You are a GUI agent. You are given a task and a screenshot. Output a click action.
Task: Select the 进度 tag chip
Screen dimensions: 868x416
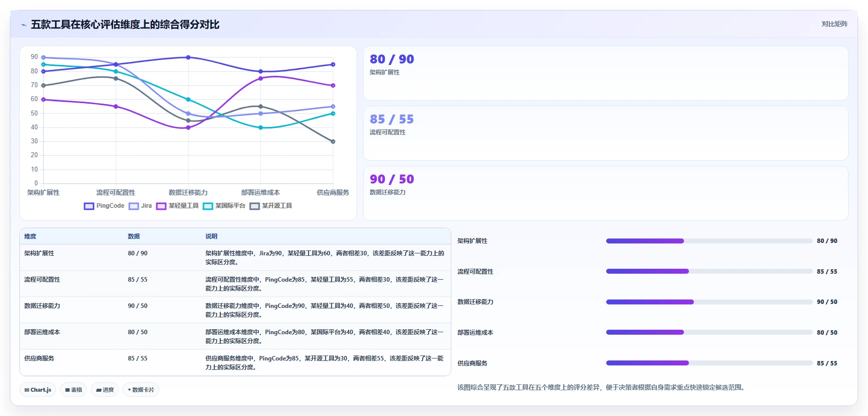105,390
